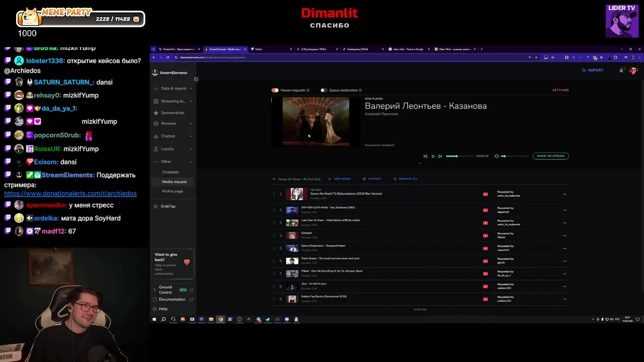Viewport: 644px width, 362px height.
Task: Open YouTube icon for Bubble Pop Electric row
Action: [x=486, y=299]
